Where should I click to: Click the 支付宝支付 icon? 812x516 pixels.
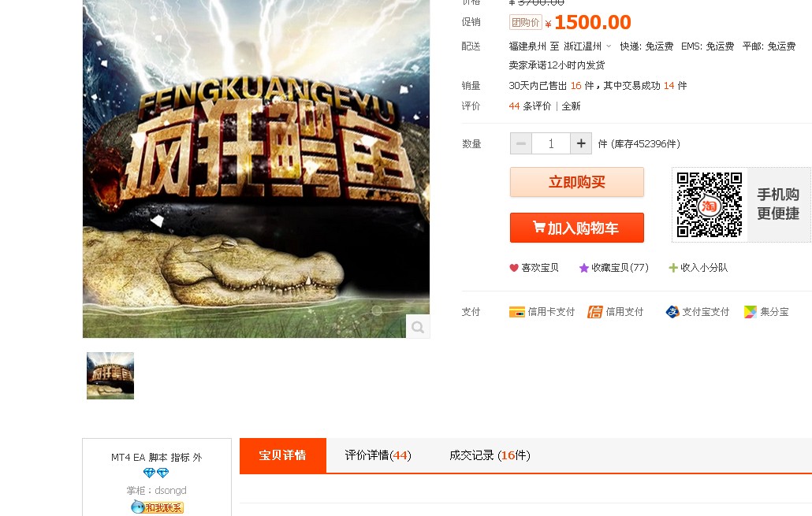click(x=672, y=311)
